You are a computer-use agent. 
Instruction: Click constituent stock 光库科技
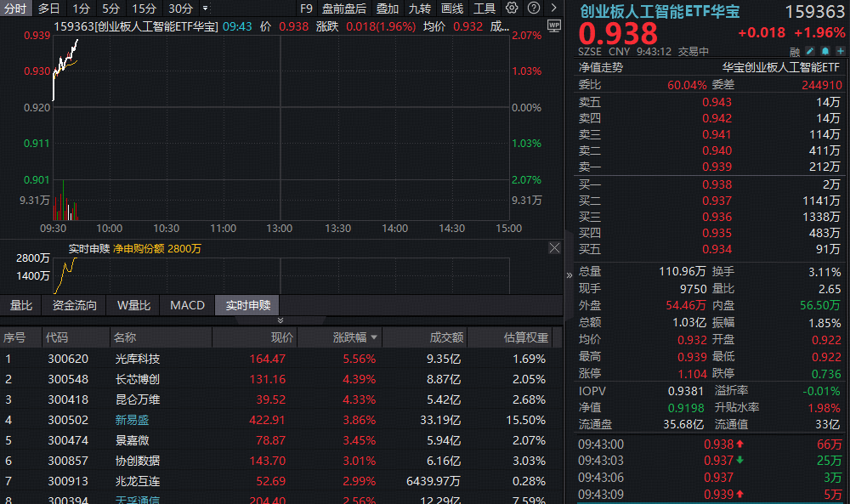[136, 359]
